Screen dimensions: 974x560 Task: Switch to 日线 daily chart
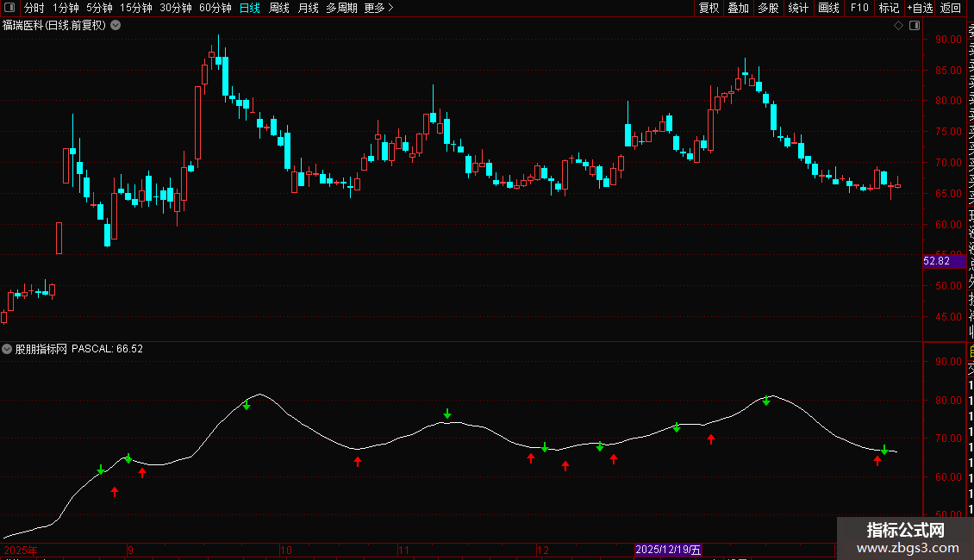tap(250, 8)
